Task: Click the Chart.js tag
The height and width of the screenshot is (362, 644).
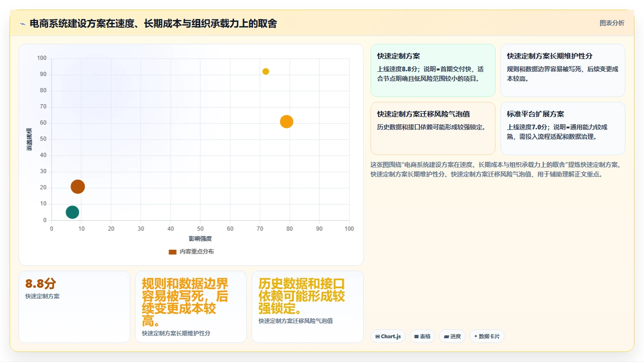Action: pos(388,336)
